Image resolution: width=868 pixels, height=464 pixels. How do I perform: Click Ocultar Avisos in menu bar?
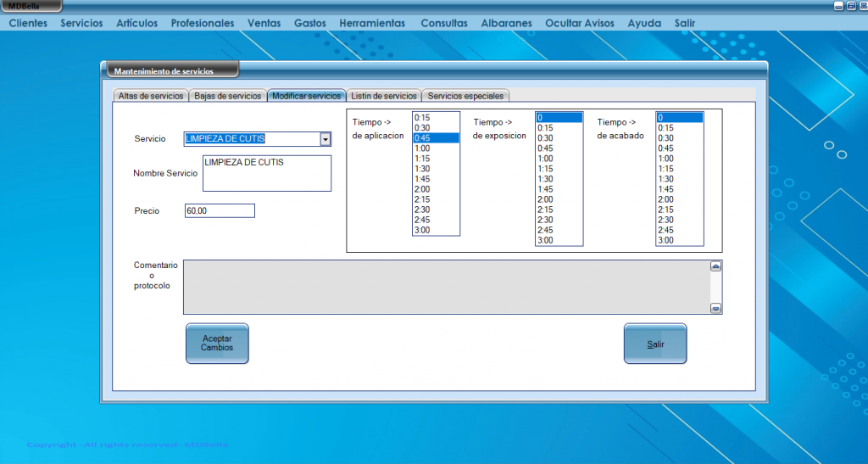(x=580, y=23)
